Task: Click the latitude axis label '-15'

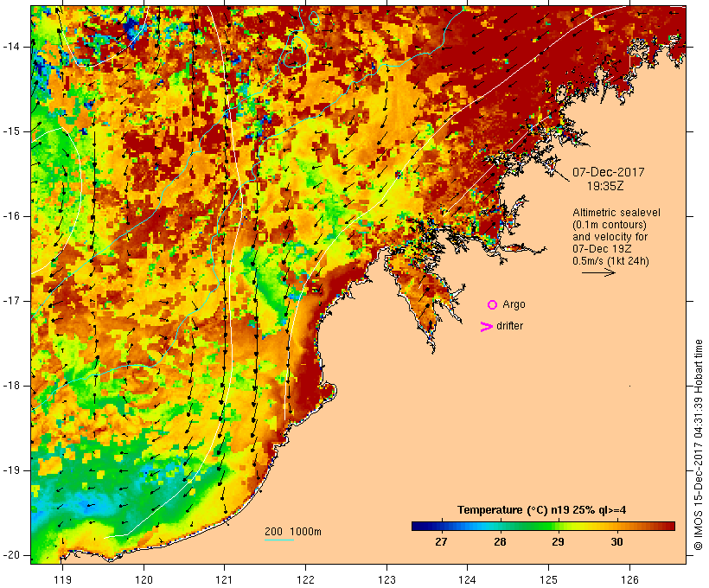Action: click(12, 131)
